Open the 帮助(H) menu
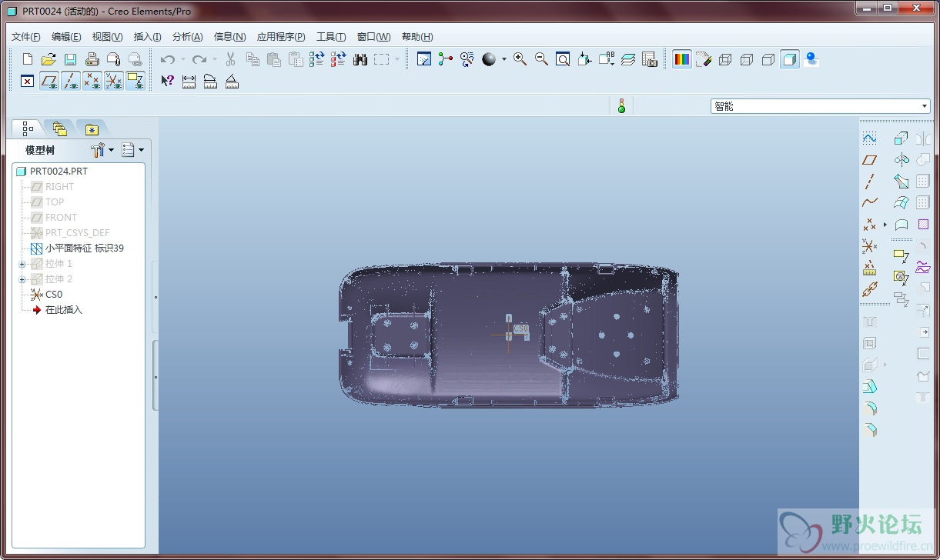 coord(417,37)
